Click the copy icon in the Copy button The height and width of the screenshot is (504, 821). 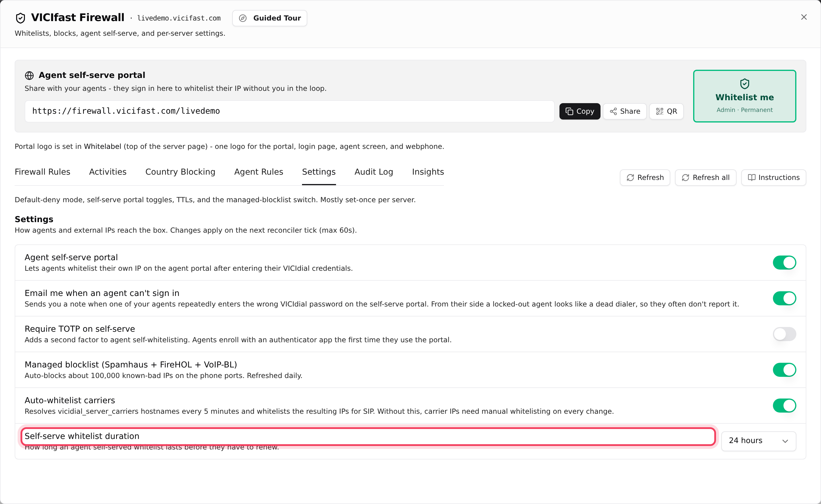569,111
